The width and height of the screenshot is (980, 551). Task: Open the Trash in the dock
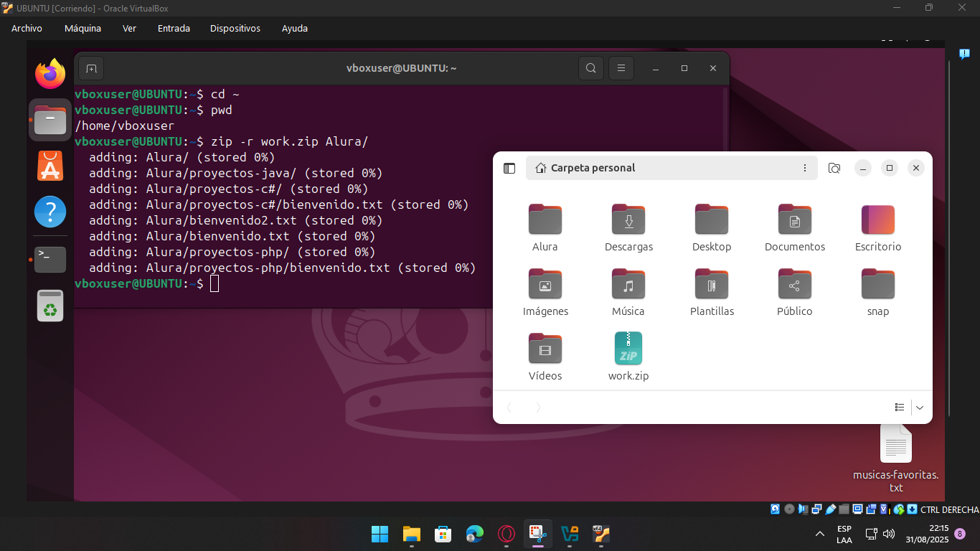[50, 306]
